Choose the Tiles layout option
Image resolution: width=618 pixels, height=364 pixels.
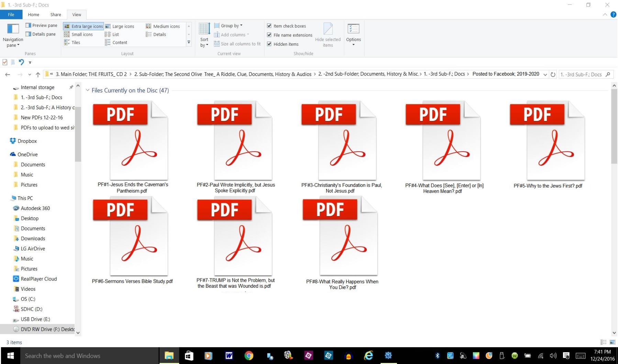click(x=72, y=43)
